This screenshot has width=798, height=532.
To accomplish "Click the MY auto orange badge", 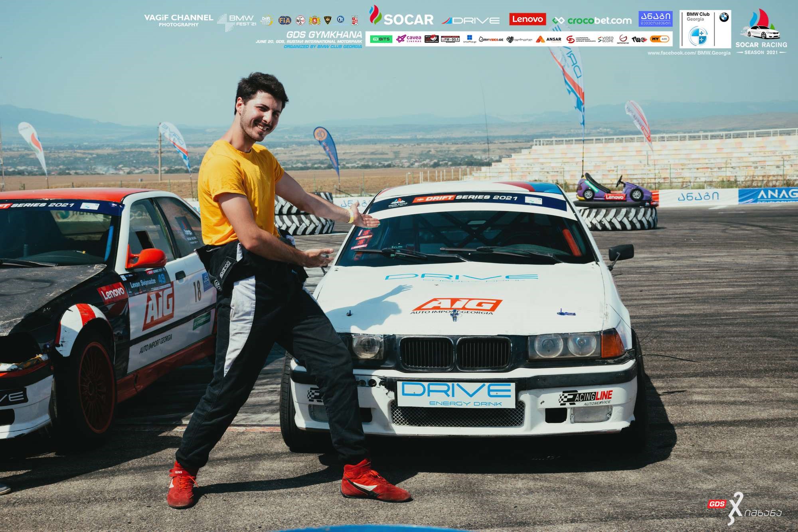I will click(x=660, y=39).
